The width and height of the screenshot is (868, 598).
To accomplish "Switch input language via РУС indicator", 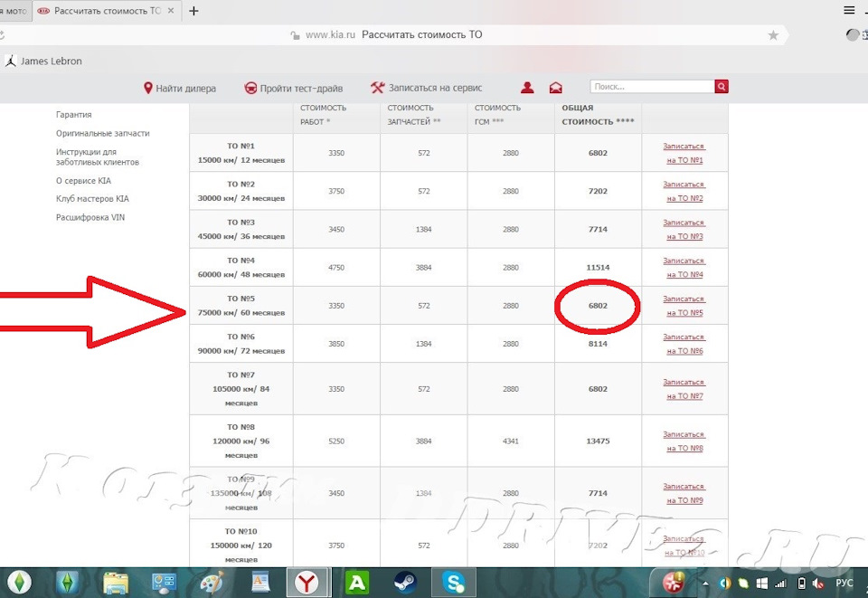I will [x=844, y=583].
